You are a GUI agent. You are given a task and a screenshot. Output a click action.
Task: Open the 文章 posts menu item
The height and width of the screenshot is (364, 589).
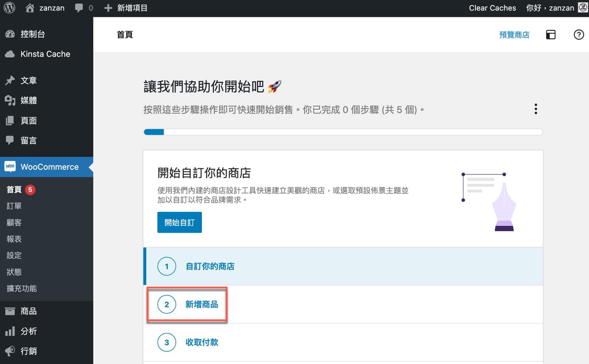[46, 80]
